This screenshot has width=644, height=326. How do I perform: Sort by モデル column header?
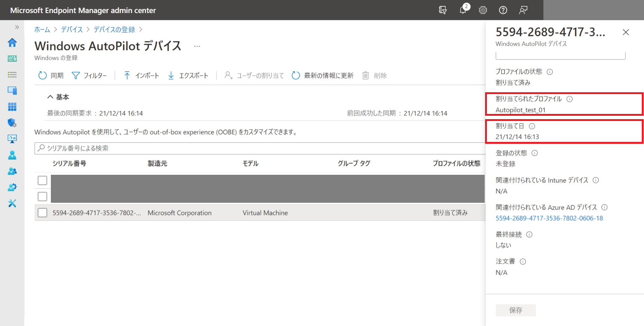(251, 164)
